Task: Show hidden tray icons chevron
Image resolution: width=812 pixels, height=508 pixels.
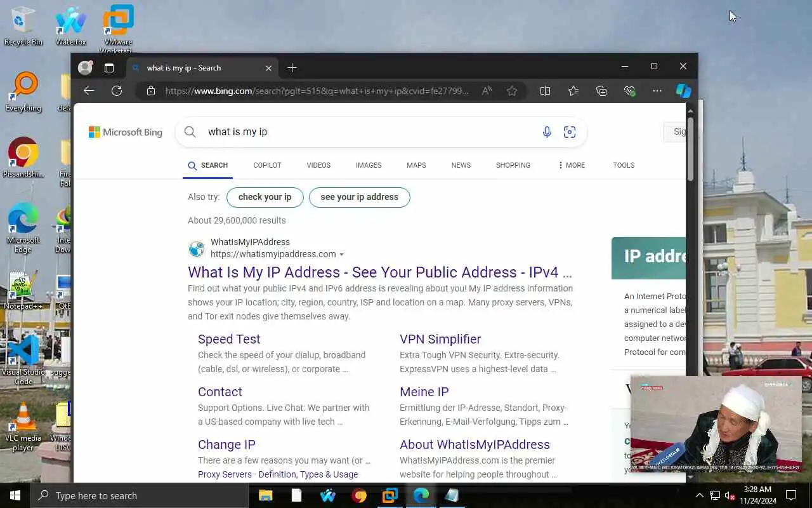Action: [699, 495]
